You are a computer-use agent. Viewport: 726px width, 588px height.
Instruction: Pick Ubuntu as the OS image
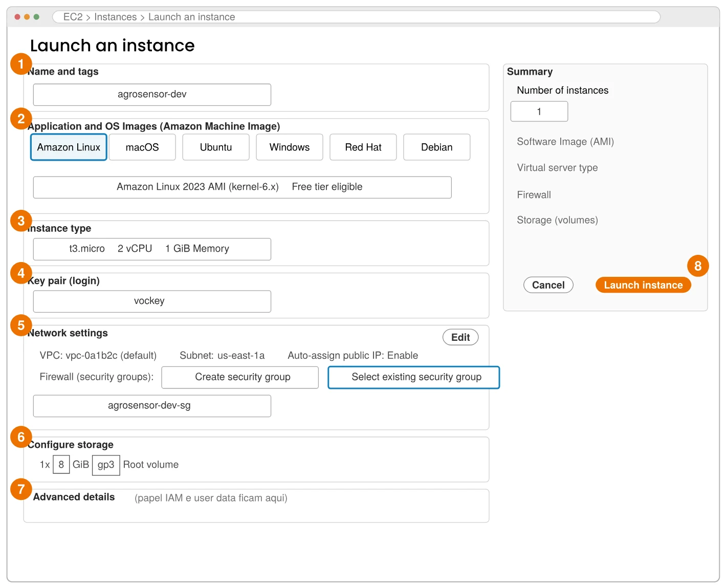(x=216, y=147)
